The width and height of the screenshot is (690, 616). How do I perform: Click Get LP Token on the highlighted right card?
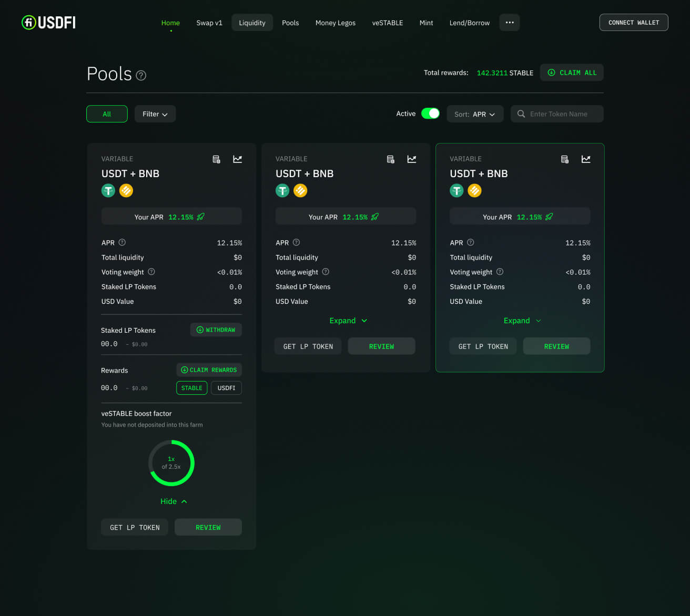pos(483,346)
